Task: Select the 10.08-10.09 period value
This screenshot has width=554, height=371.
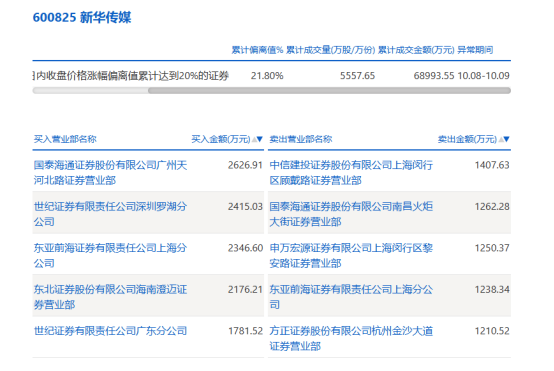Action: coord(483,76)
